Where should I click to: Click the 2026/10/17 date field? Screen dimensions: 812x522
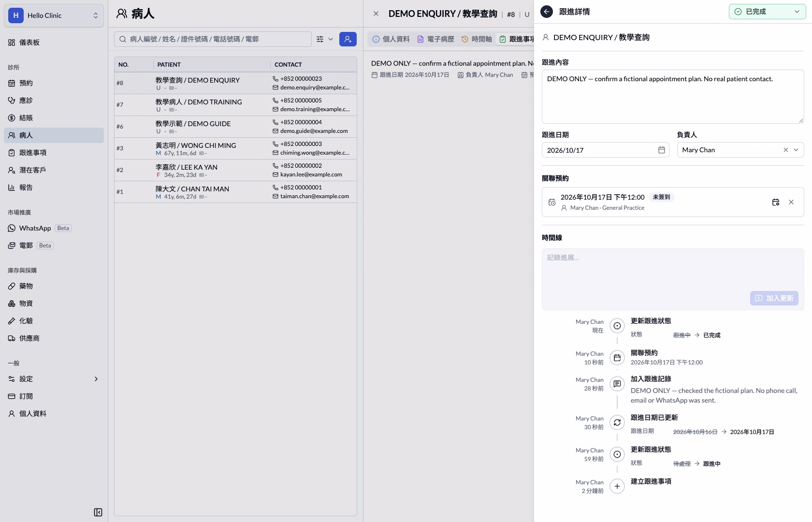[x=605, y=150]
